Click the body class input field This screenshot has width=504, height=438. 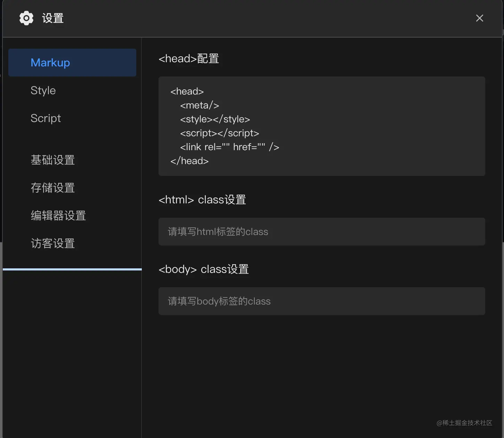(x=322, y=301)
